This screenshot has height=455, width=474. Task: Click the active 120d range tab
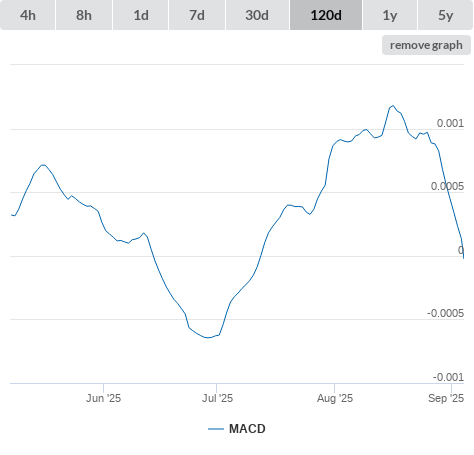(326, 15)
